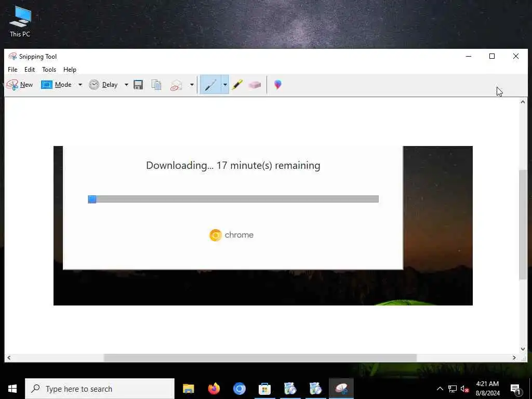The height and width of the screenshot is (399, 532).
Task: Open Microsoft Store from taskbar
Action: click(x=264, y=389)
